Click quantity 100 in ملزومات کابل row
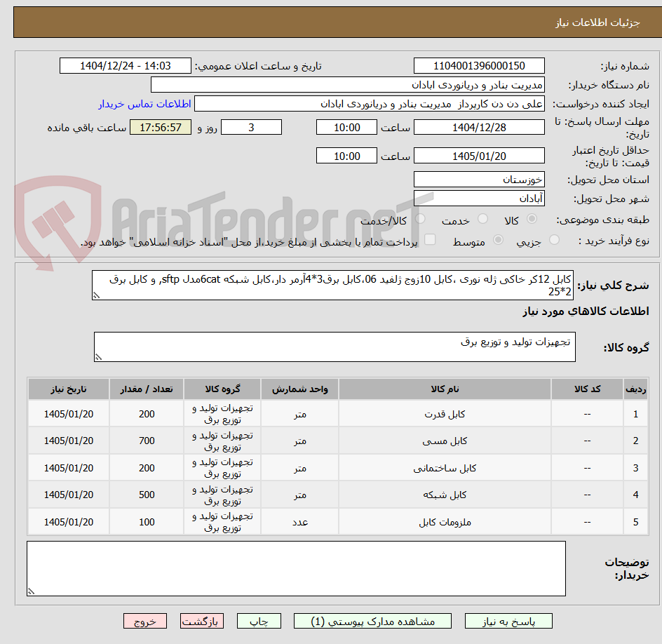 coord(147,523)
